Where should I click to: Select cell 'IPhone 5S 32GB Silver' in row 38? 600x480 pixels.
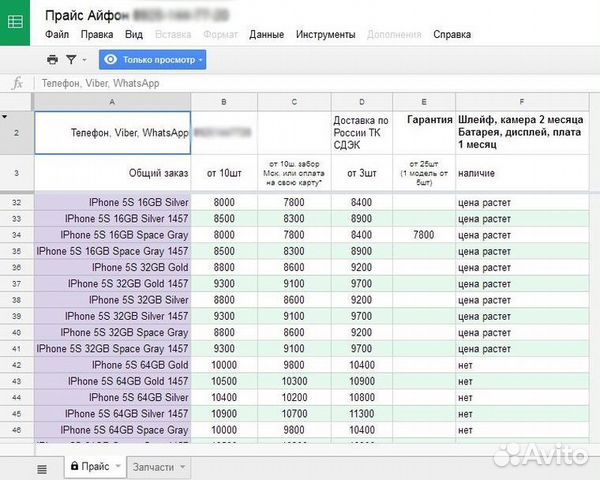coord(112,300)
